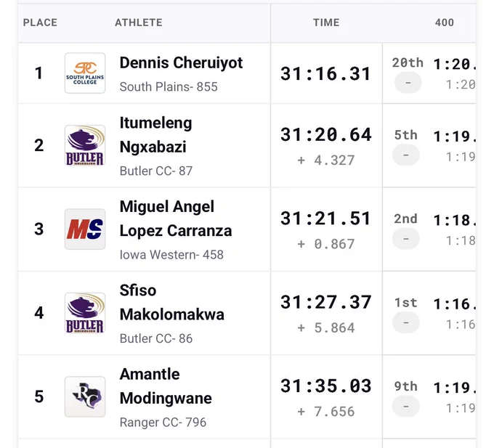The height and width of the screenshot is (448, 494).
Task: Click the South Plains College logo
Action: (x=85, y=73)
